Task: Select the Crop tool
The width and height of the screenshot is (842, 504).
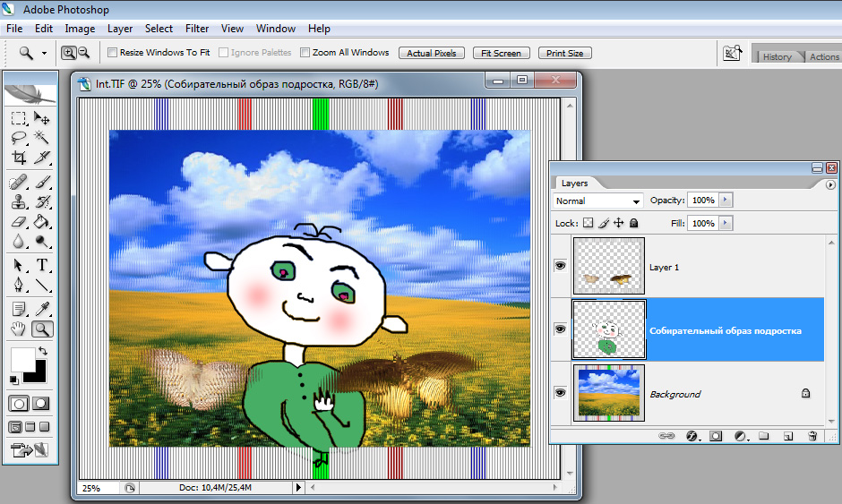Action: tap(18, 158)
